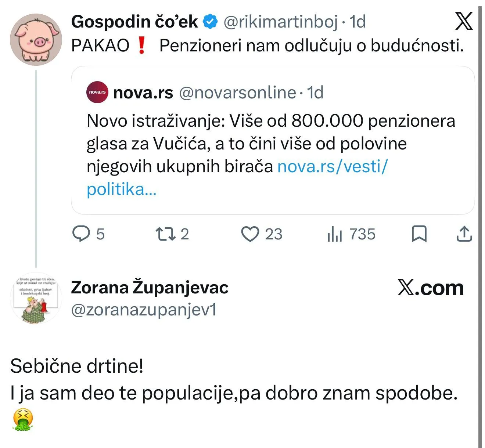Click Zorana Županjevac display name
Screen dimensions: 485x448
(x=150, y=288)
